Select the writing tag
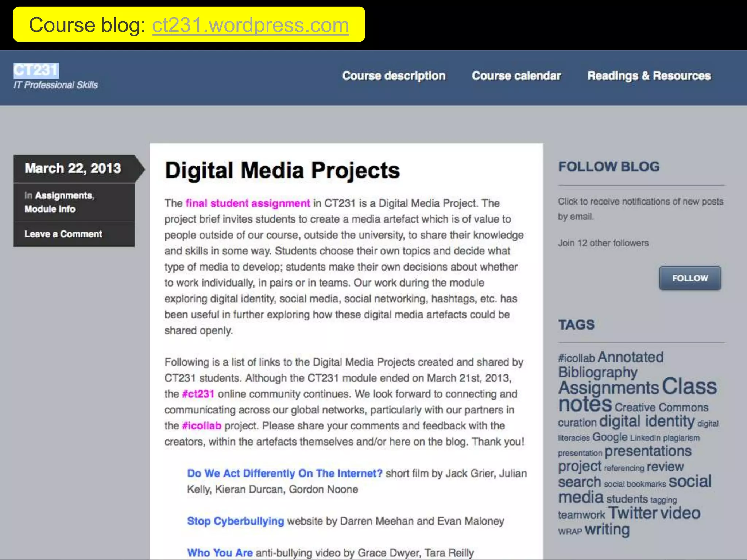Image resolution: width=747 pixels, height=560 pixels. tap(607, 530)
